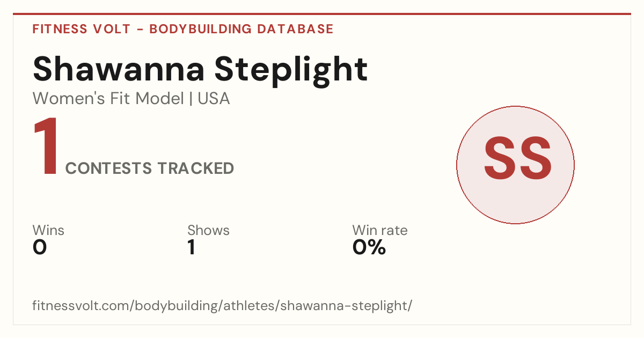Open the fitnessvolt.com athlete URL
Image resolution: width=644 pixels, height=338 pixels.
222,306
